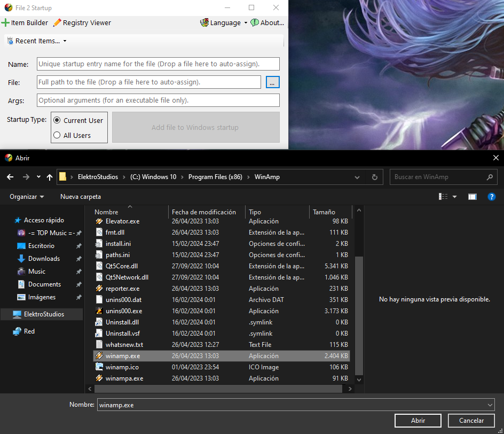Select paths.ini file
504x434 pixels.
click(x=117, y=255)
